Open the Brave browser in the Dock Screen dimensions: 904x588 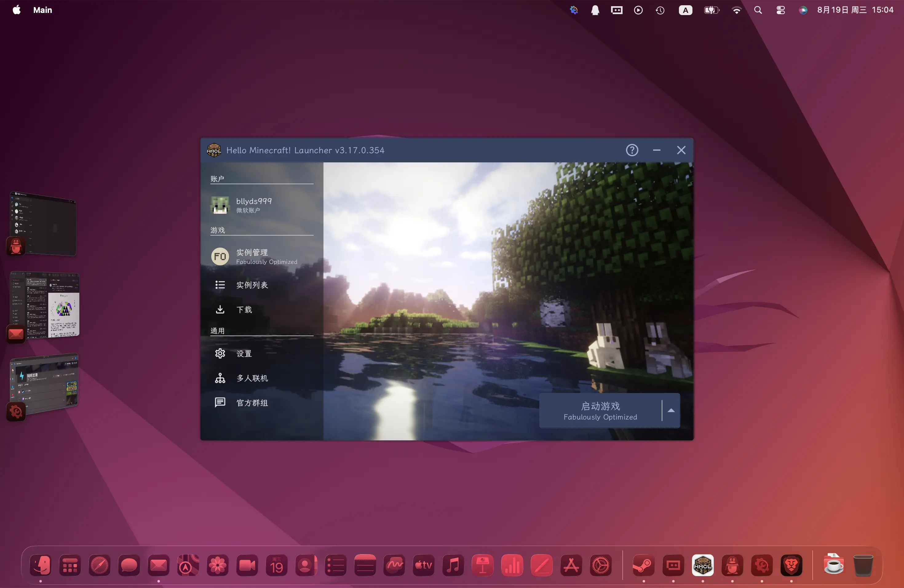tap(791, 565)
